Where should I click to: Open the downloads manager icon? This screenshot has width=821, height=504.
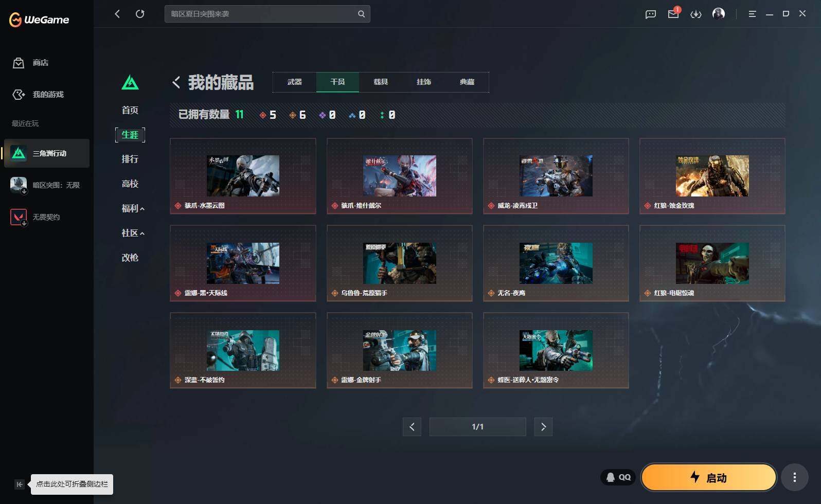(x=696, y=14)
